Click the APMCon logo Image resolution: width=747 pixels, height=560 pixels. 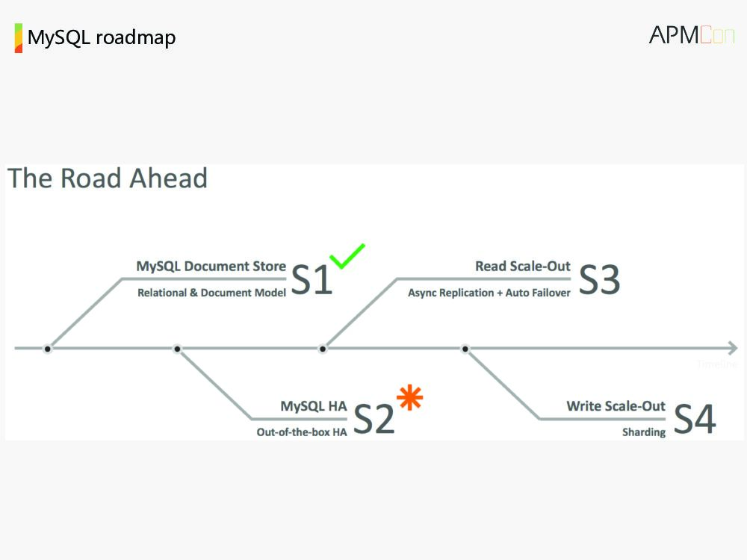(x=692, y=35)
